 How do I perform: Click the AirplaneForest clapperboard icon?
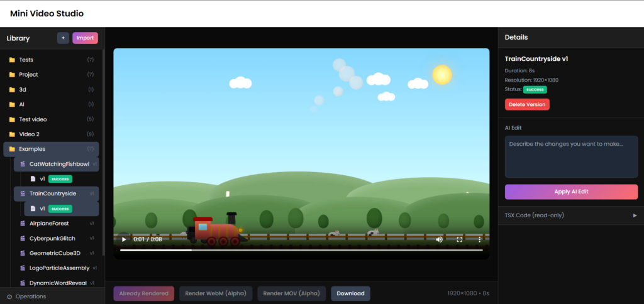click(x=23, y=224)
